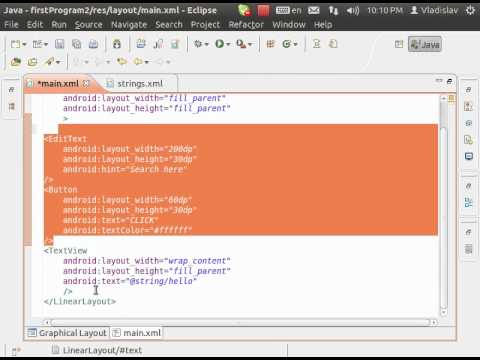This screenshot has width=480, height=360.
Task: Open the Help menu
Action: click(x=323, y=25)
